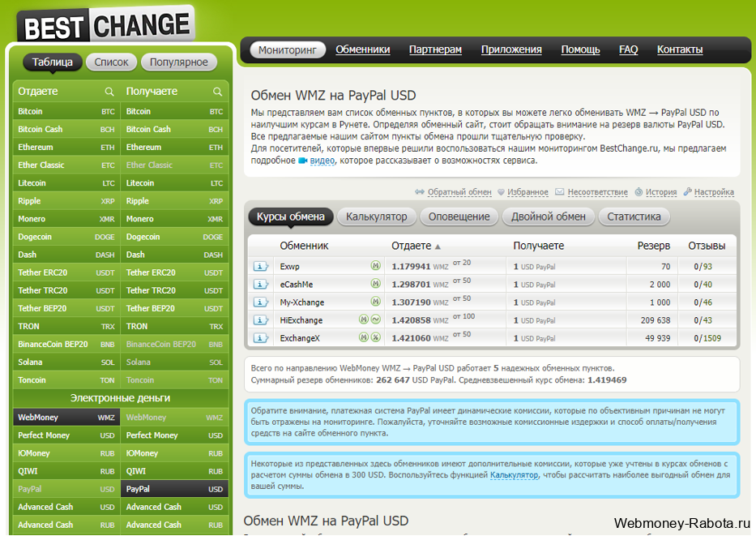
Task: Select Litecoin LTC in Отдаете column
Action: pyautogui.click(x=66, y=182)
